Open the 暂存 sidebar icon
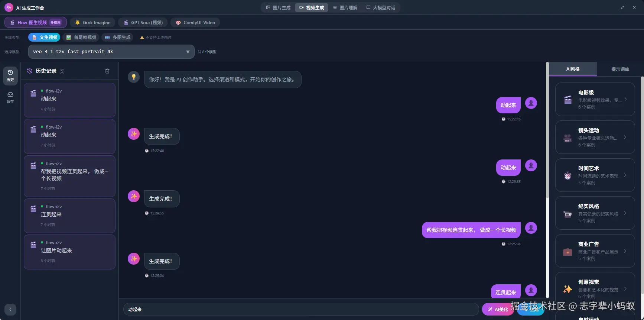This screenshot has width=644, height=320. tap(10, 97)
